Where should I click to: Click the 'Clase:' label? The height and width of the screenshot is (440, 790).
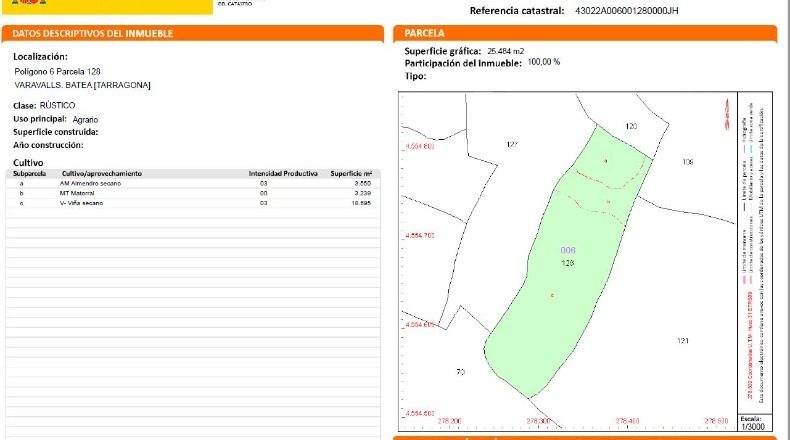[25, 106]
